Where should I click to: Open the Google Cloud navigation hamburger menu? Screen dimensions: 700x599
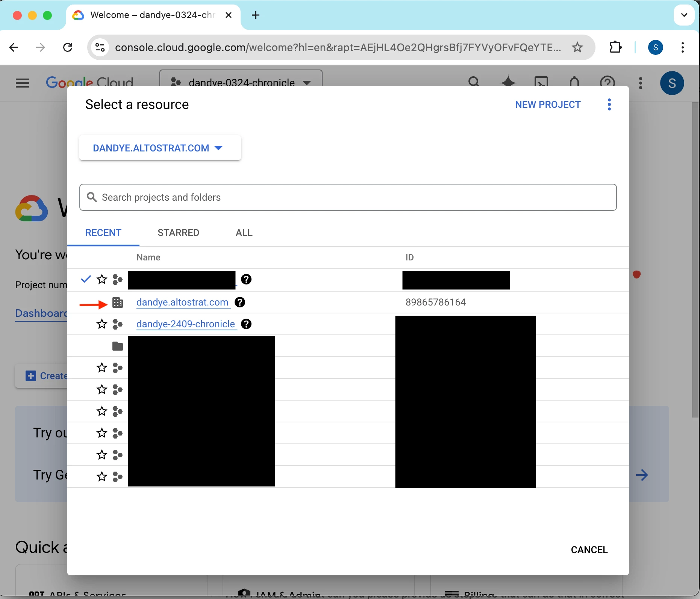(x=23, y=83)
